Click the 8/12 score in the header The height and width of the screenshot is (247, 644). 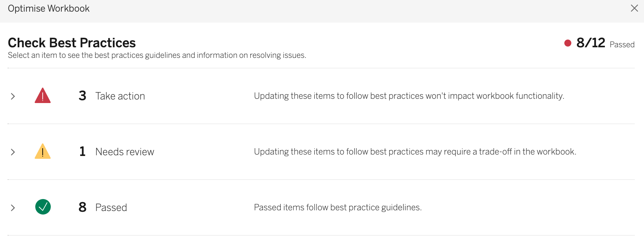pos(590,43)
